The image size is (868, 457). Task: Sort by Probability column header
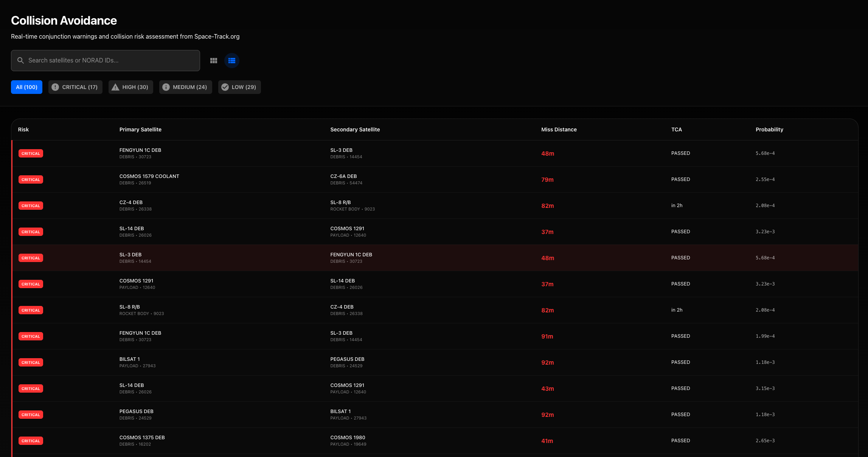click(x=769, y=129)
